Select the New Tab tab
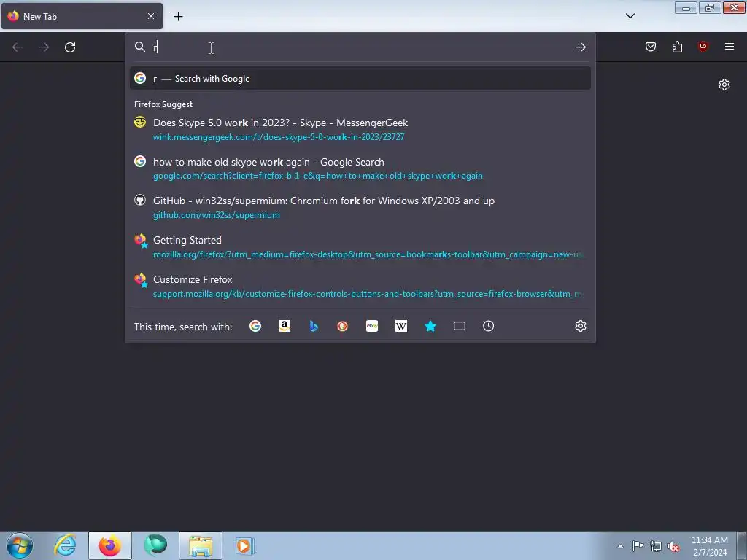The height and width of the screenshot is (560, 747). [82, 16]
